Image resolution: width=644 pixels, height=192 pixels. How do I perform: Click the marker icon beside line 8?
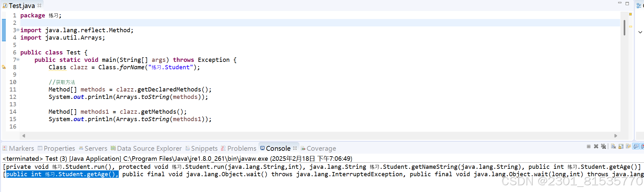tap(4, 67)
